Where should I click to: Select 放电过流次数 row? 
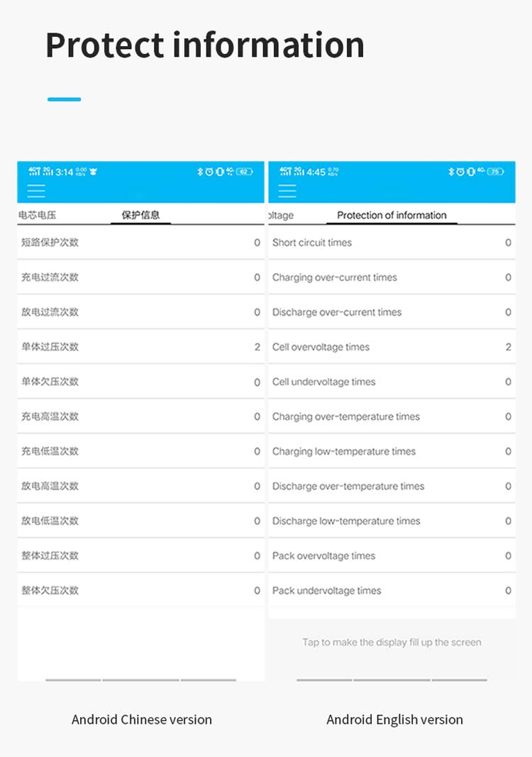click(x=140, y=312)
